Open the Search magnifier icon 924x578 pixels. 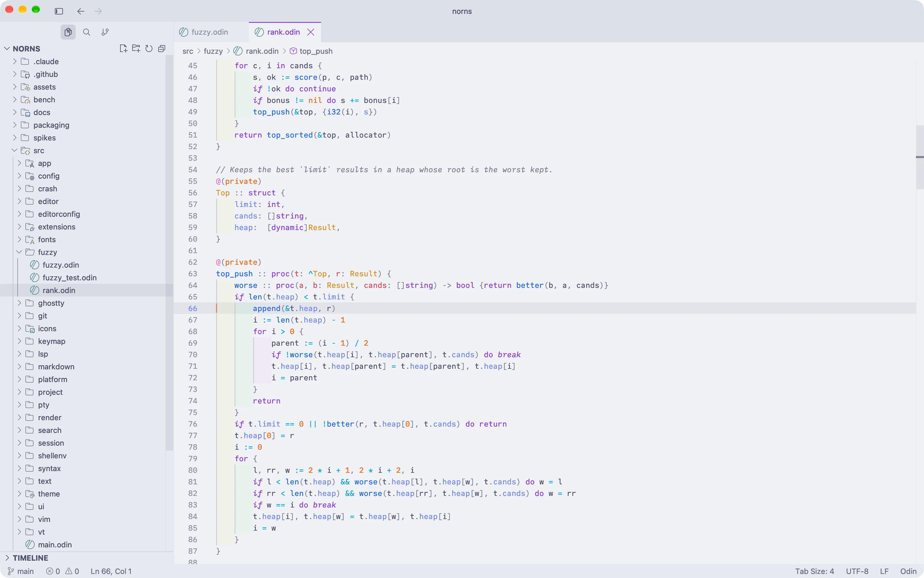87,32
